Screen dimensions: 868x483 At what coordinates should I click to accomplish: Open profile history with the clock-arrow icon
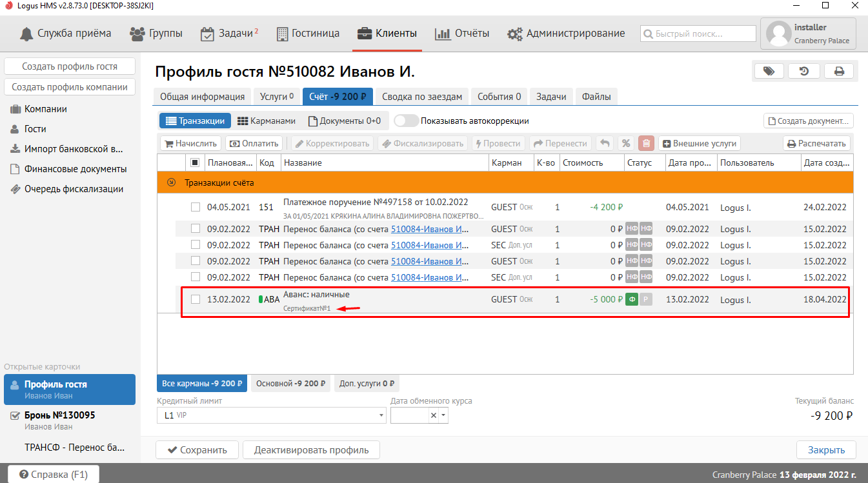(804, 72)
